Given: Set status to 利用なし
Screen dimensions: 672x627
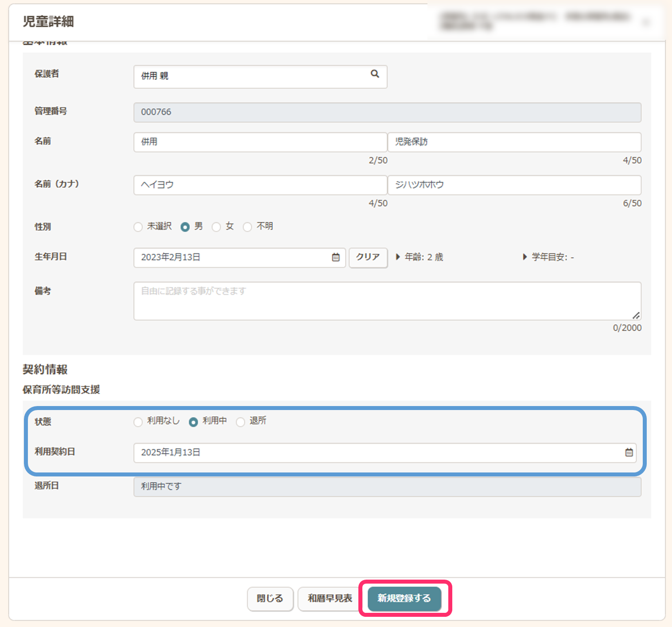Looking at the screenshot, I should coord(138,422).
